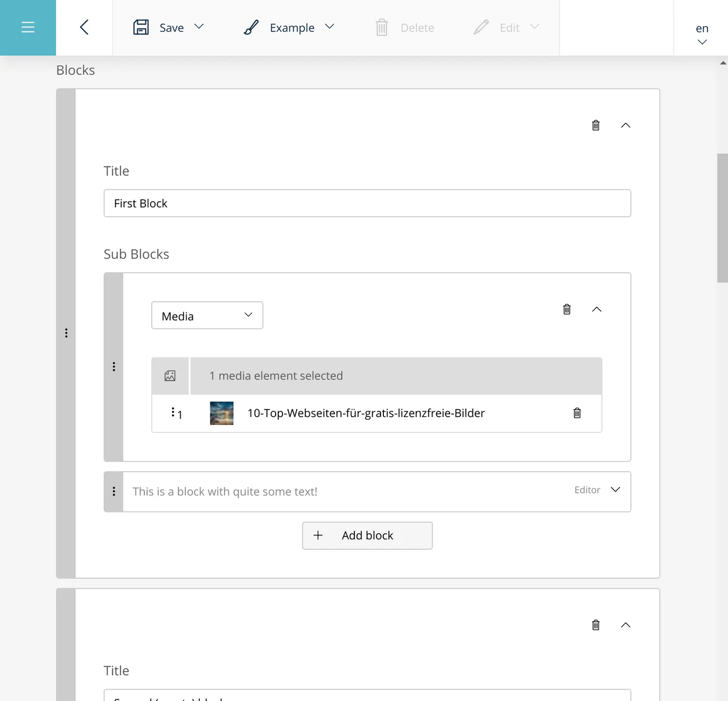728x701 pixels.
Task: Open the Media block type dropdown
Action: tap(207, 315)
